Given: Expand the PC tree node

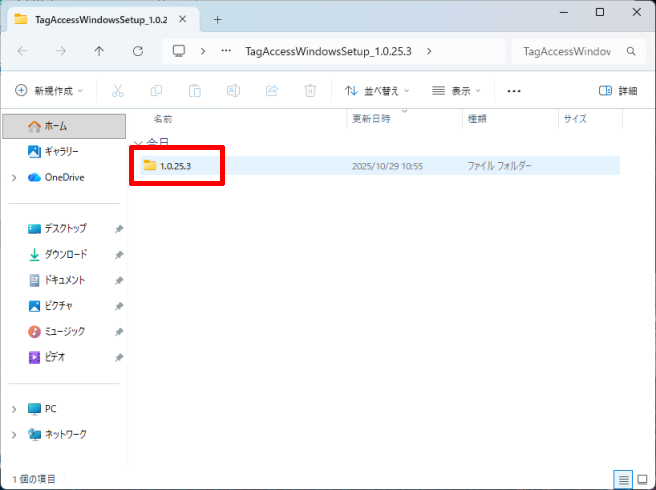Looking at the screenshot, I should pos(13,409).
